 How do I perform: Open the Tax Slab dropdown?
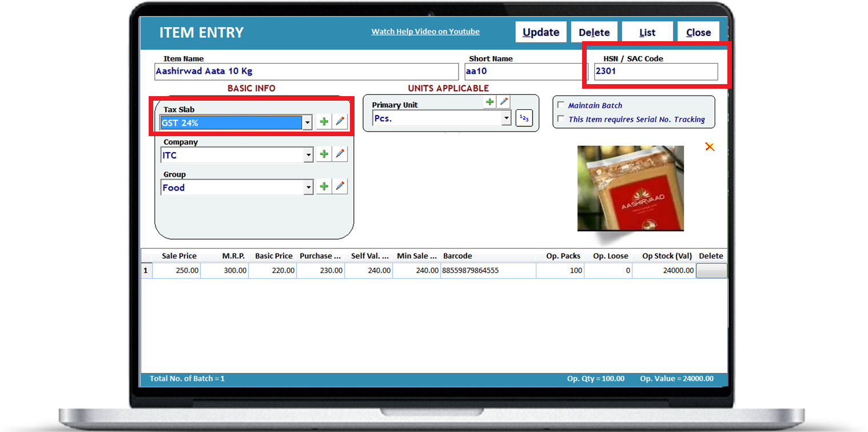click(307, 122)
